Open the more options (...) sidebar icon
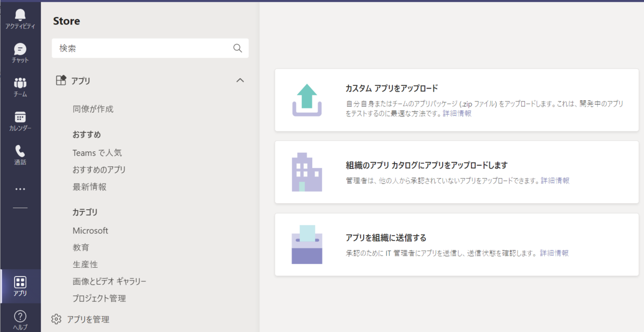This screenshot has width=644, height=332. pos(20,188)
